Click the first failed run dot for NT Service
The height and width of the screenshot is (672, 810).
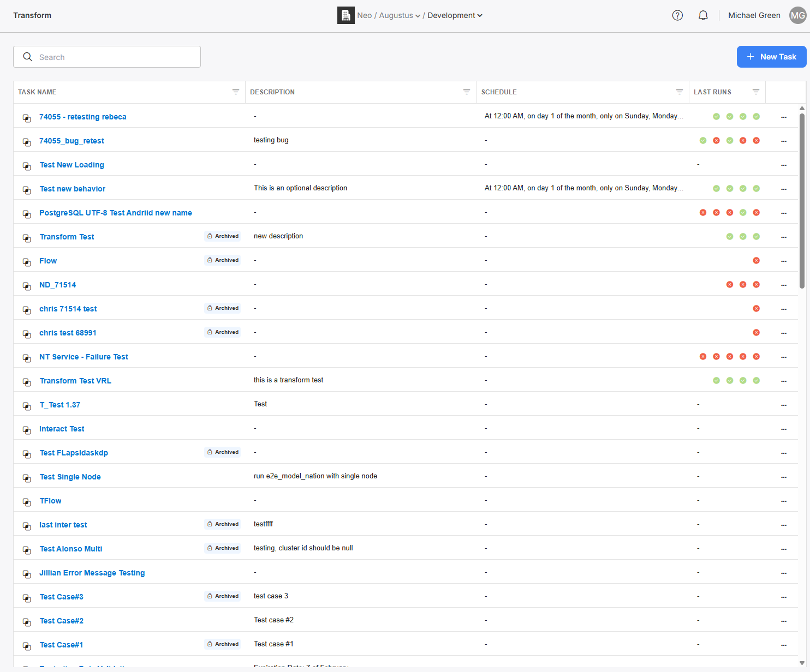[703, 357]
